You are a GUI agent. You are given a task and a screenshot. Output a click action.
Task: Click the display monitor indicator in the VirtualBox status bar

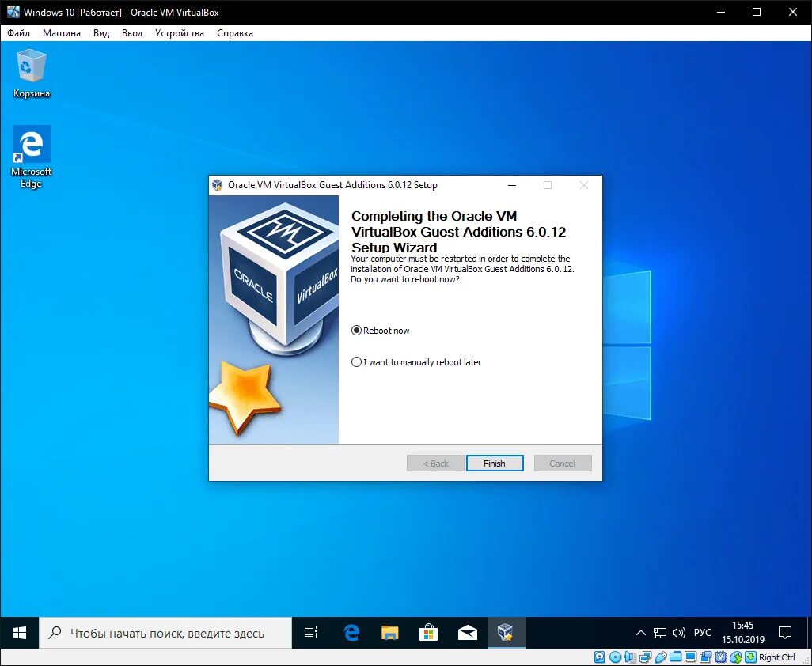pos(690,657)
